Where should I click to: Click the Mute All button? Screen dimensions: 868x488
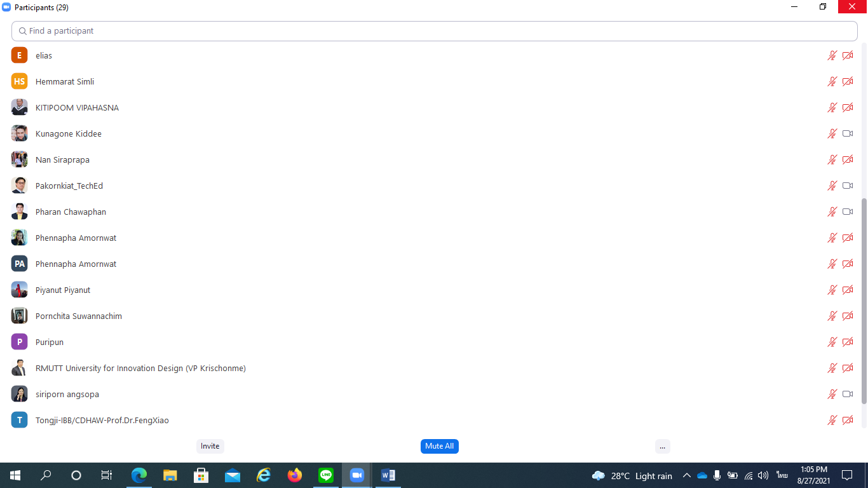440,446
